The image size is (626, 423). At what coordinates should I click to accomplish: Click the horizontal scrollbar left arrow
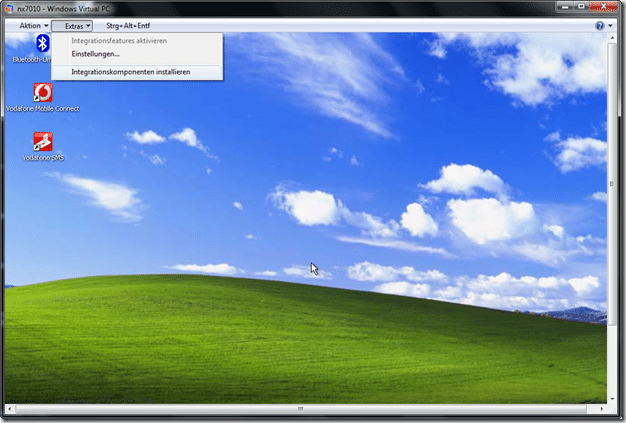click(10, 409)
